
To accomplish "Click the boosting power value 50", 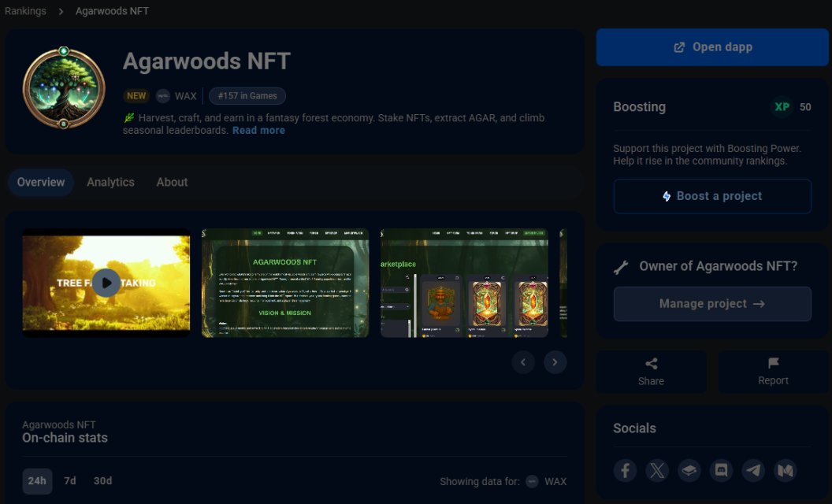I will [805, 107].
